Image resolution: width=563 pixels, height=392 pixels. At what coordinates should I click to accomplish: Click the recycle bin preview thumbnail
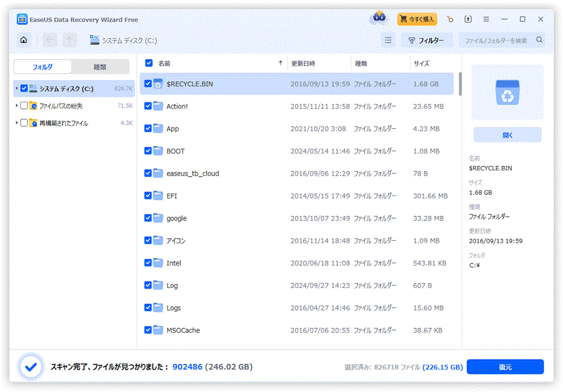pyautogui.click(x=507, y=93)
